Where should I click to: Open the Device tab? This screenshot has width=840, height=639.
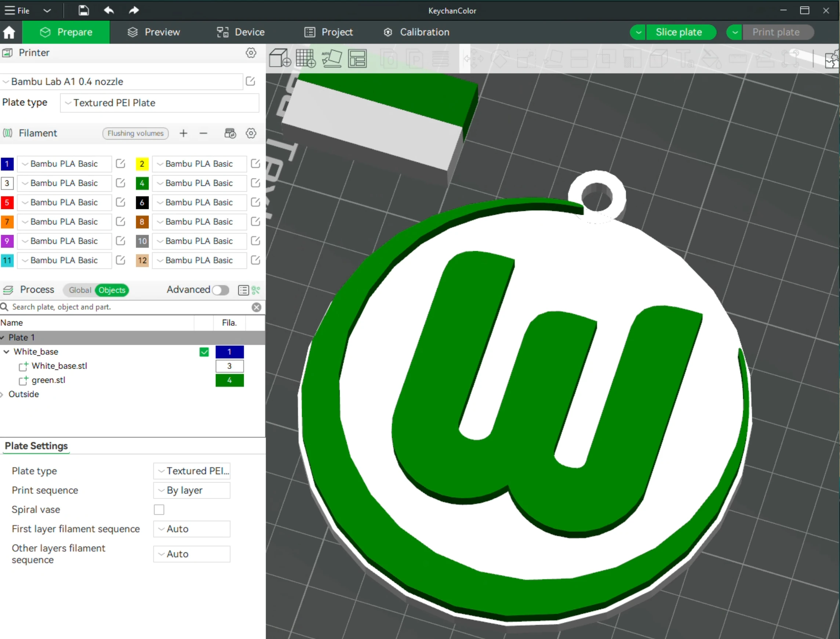(x=241, y=32)
